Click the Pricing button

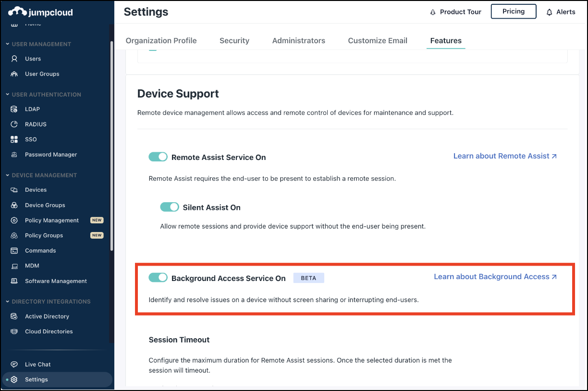coord(513,12)
